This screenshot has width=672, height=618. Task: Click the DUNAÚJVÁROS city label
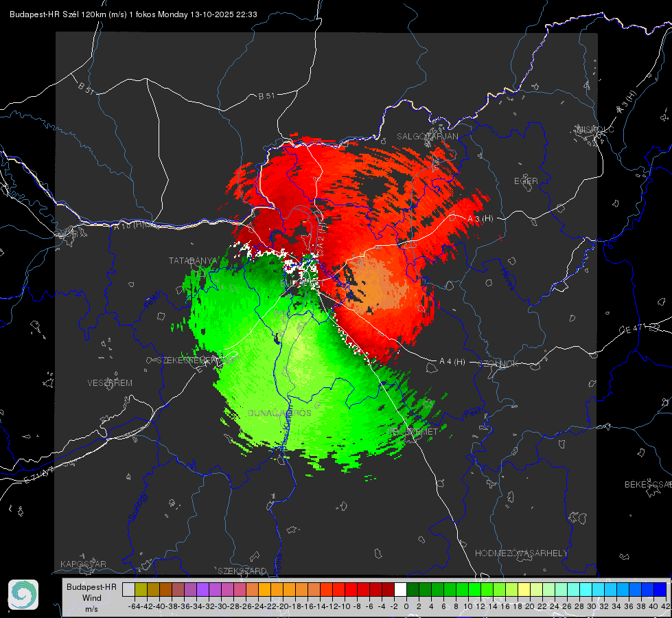tap(279, 413)
